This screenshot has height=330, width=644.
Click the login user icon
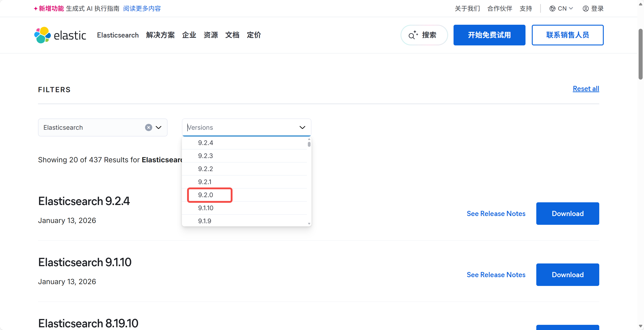[586, 9]
